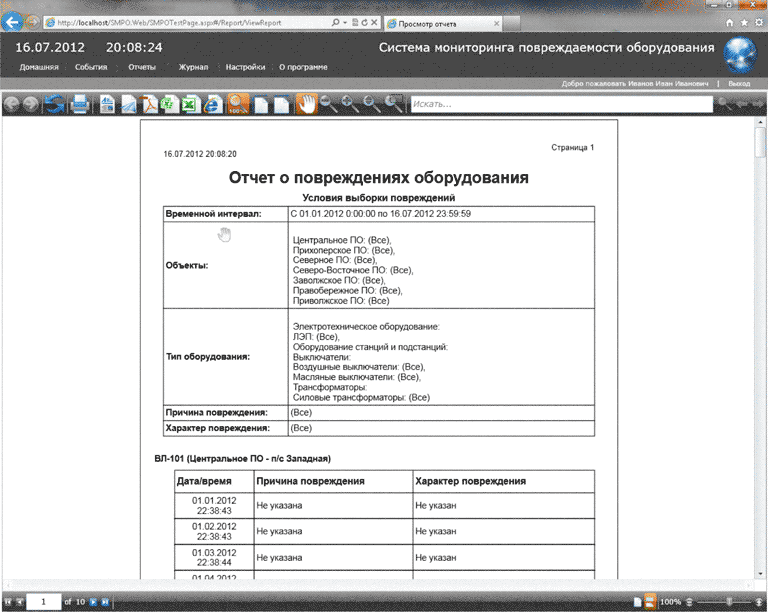
Task: Click the Выход logout link
Action: click(x=739, y=84)
